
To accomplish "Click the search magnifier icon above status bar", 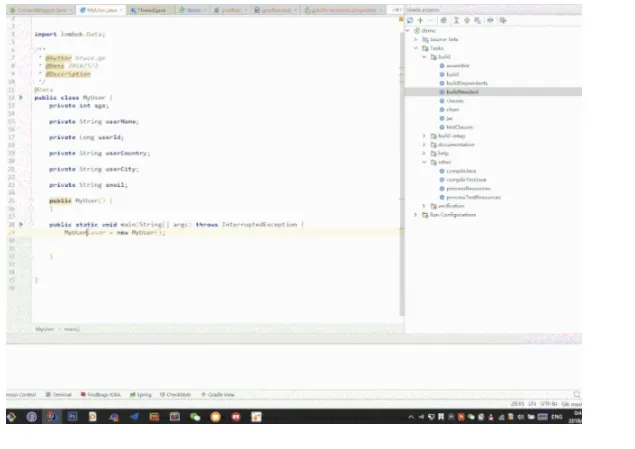I will coord(577,394).
